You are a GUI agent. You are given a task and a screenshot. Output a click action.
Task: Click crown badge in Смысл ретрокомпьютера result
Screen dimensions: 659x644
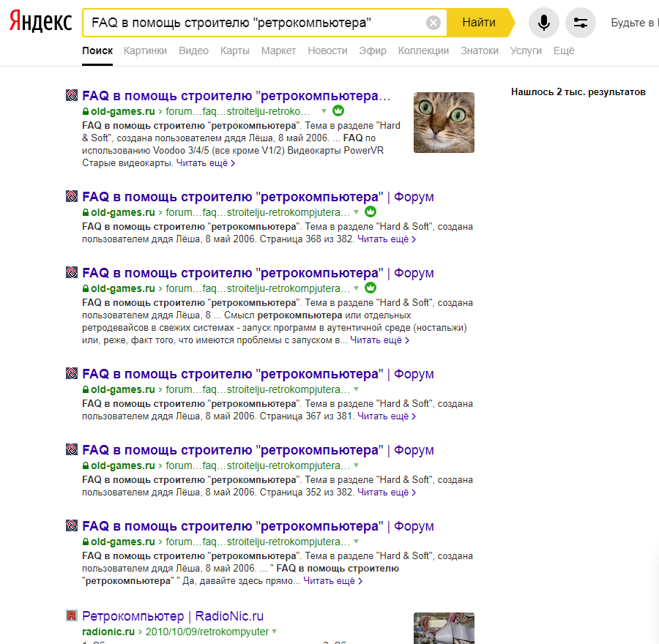coord(371,288)
